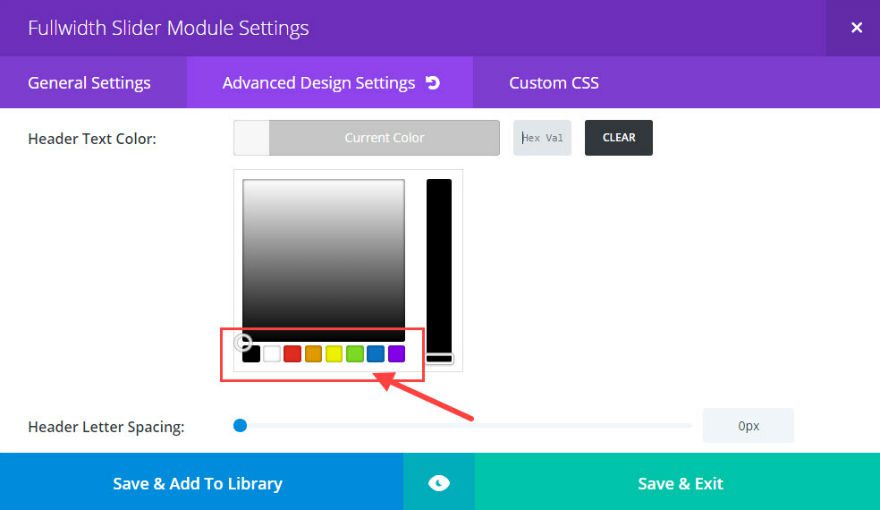Pick the red palette swatch
880x510 pixels.
(292, 354)
